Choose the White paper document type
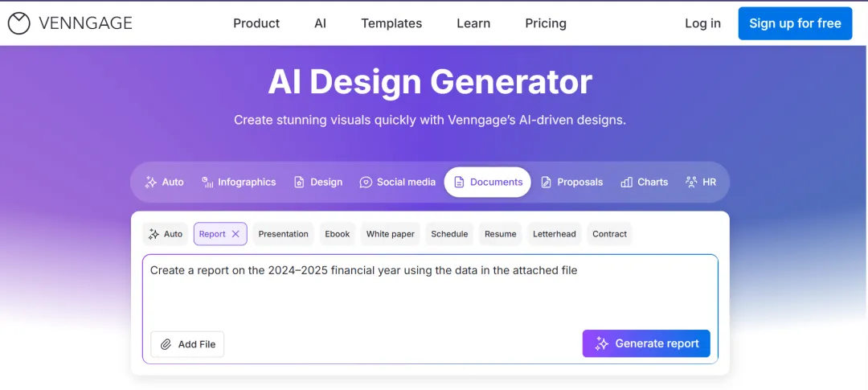The width and height of the screenshot is (868, 390). pos(391,234)
